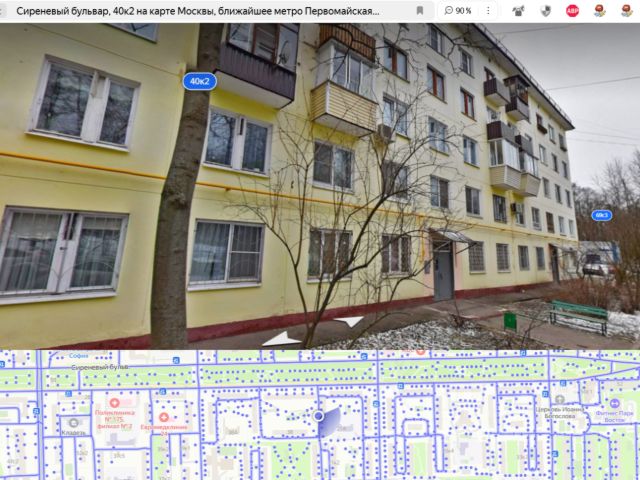The width and height of the screenshot is (640, 480).
Task: Click the current position marker on the map
Action: click(x=318, y=416)
